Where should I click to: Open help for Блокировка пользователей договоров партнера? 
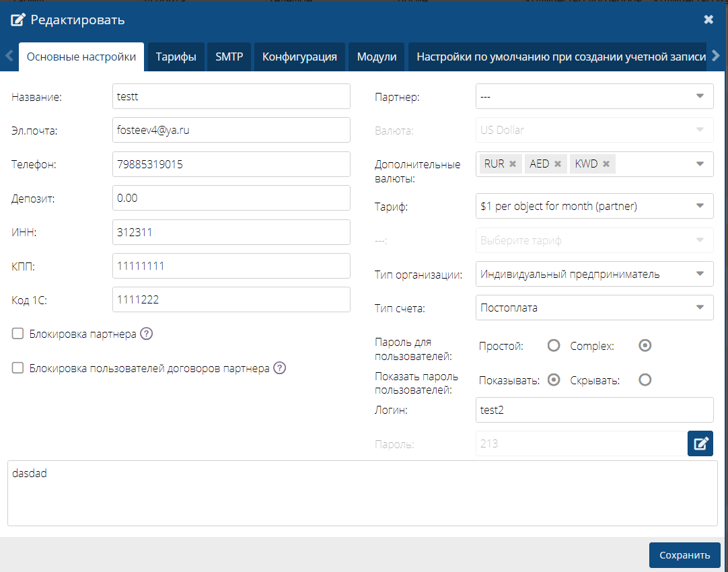pos(279,368)
